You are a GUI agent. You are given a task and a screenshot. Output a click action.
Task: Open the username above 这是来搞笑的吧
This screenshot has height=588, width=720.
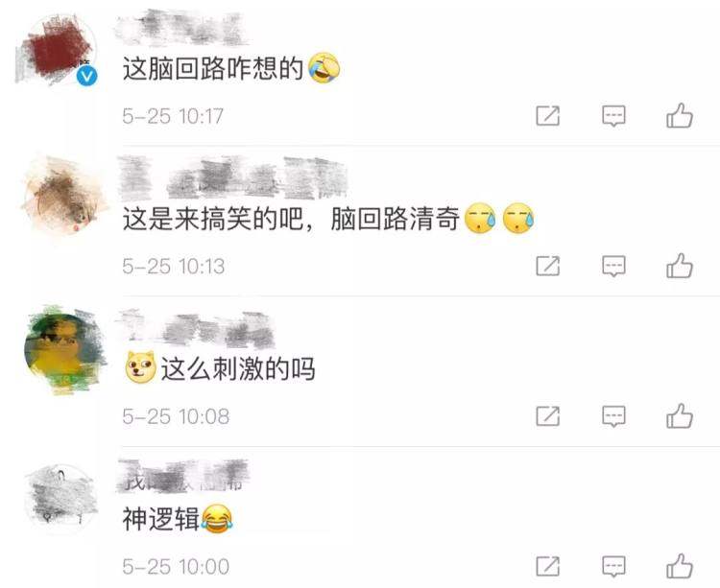[233, 177]
